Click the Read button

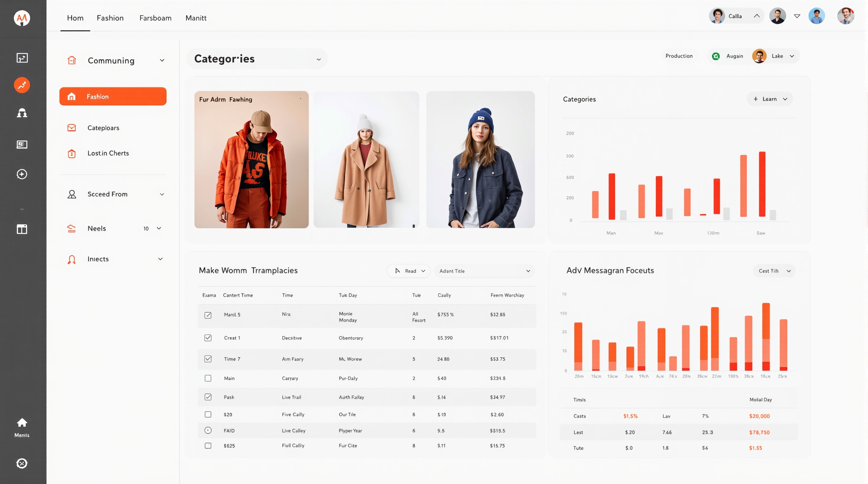click(408, 271)
